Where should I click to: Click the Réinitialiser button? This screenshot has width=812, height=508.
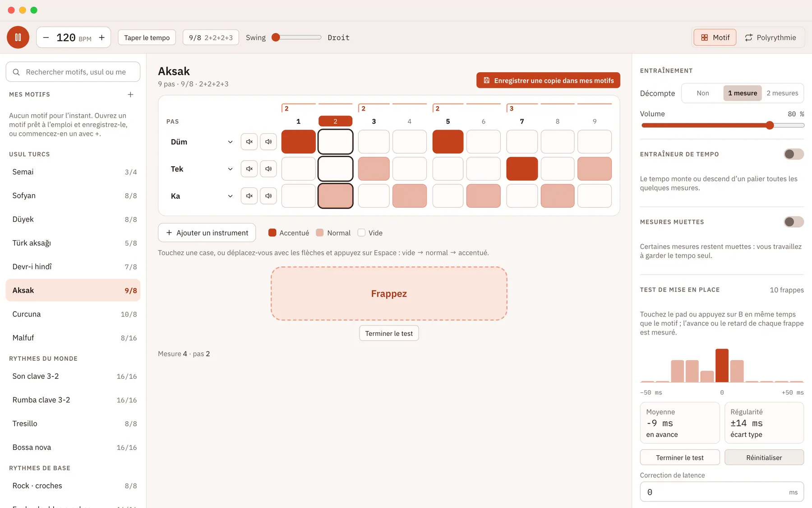pyautogui.click(x=764, y=457)
